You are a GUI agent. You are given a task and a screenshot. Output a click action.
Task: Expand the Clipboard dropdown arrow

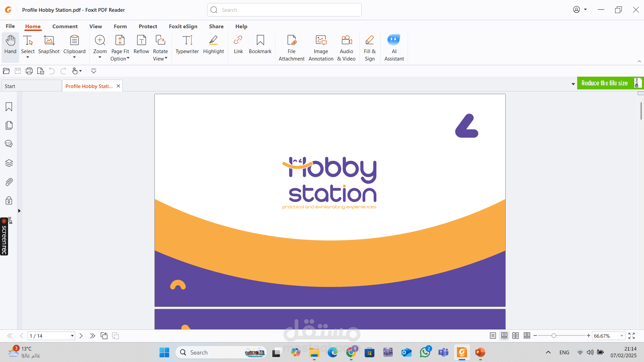(x=74, y=57)
